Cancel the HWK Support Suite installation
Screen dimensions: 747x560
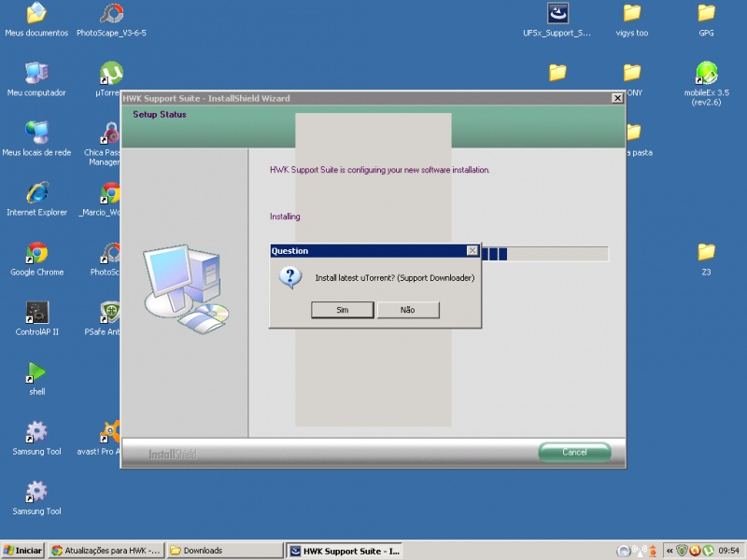pyautogui.click(x=574, y=452)
